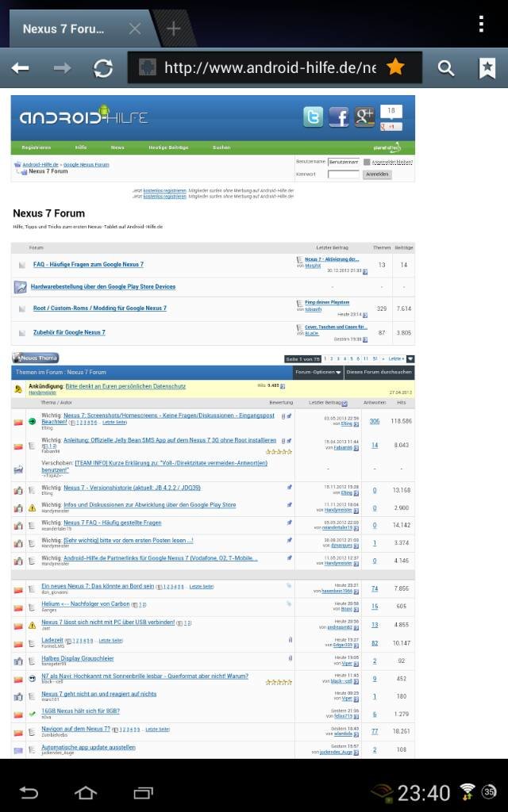Viewport: 508px width, 812px height.
Task: Open Root / Custom-Roms / Modding subforum
Action: click(x=99, y=308)
